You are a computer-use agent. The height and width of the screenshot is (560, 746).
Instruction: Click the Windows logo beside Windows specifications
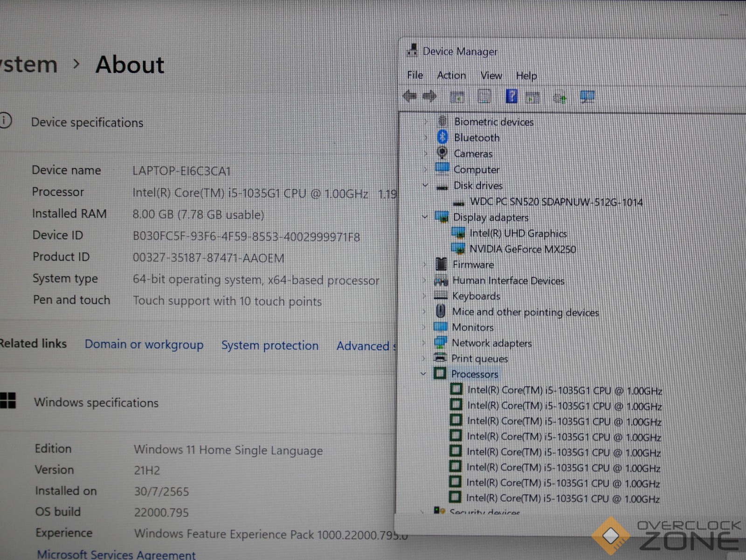click(x=7, y=401)
